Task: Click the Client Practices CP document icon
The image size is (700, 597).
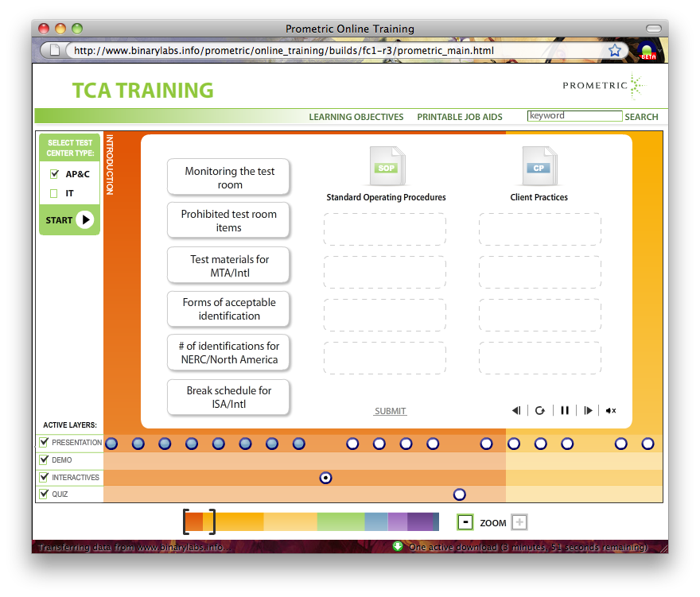Action: click(x=539, y=167)
